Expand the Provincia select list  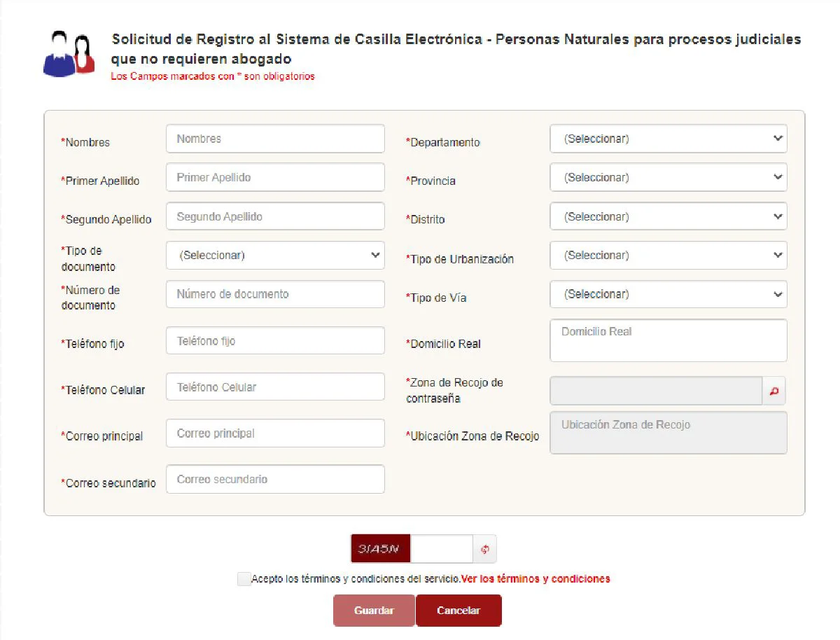coord(668,178)
